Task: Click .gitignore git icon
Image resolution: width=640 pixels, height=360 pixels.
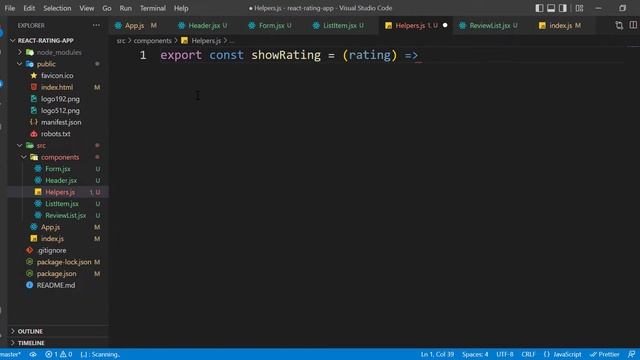Action: pos(29,250)
